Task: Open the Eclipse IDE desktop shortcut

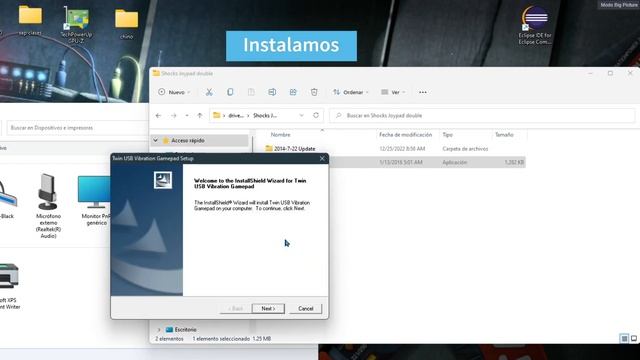Action: 535,25
